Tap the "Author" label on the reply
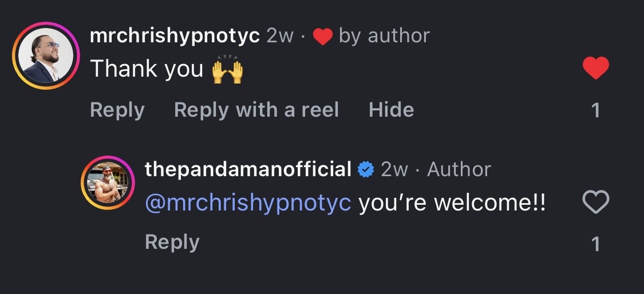This screenshot has width=644, height=294. click(x=459, y=169)
